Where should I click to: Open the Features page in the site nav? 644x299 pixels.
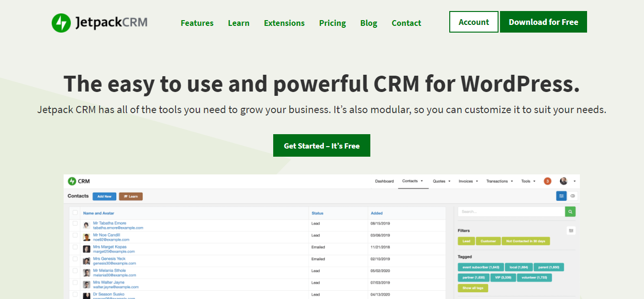click(x=197, y=23)
